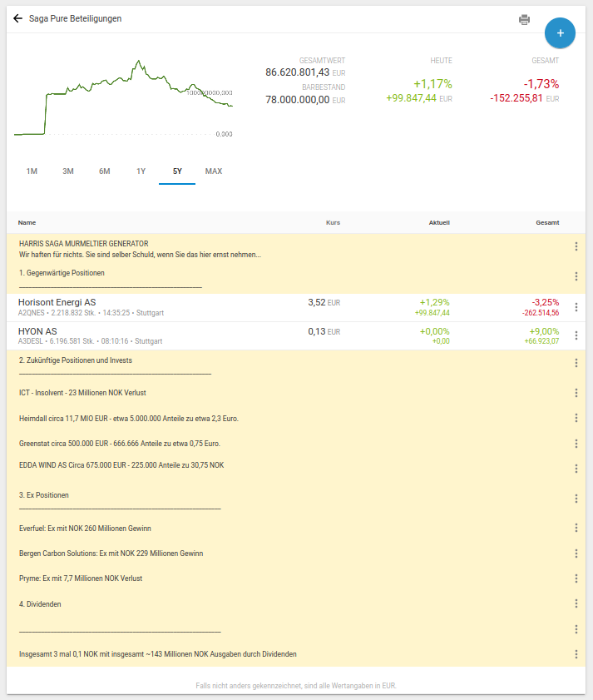The width and height of the screenshot is (593, 700).
Task: Add a new position with plus button
Action: coord(560,33)
